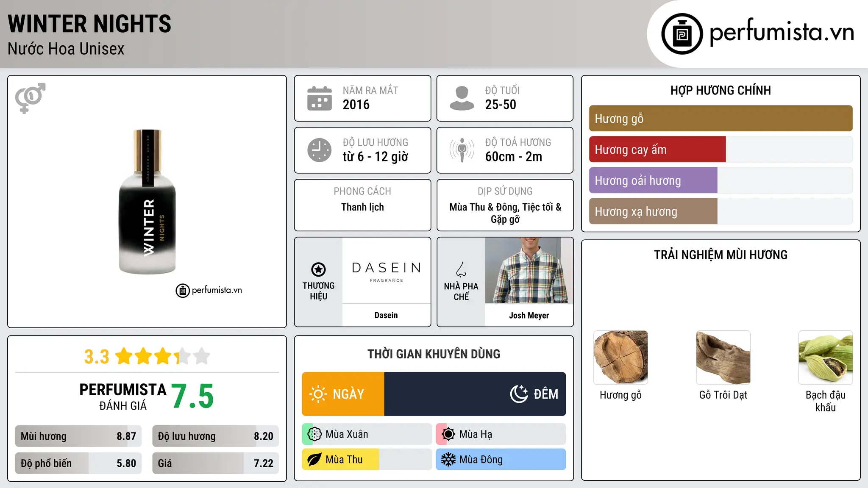The image size is (868, 488).
Task: Click the green 7.5 Perfumista score
Action: click(192, 396)
